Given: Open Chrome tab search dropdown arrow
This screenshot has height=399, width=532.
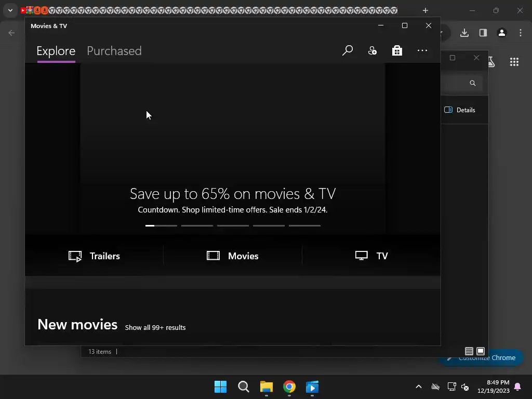Looking at the screenshot, I should 10,10.
